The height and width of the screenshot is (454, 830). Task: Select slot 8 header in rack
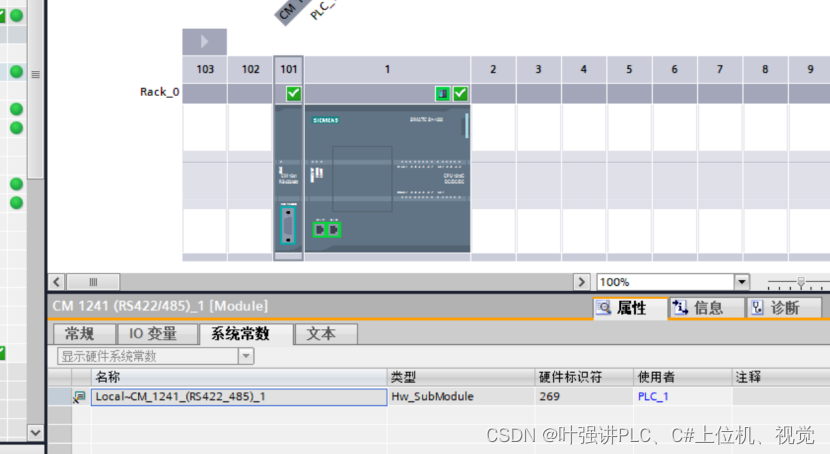(x=765, y=69)
